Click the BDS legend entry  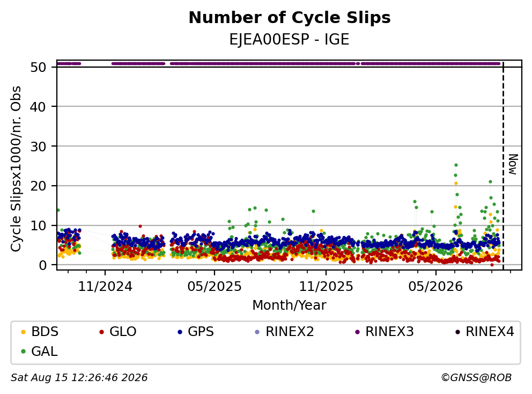tap(39, 332)
